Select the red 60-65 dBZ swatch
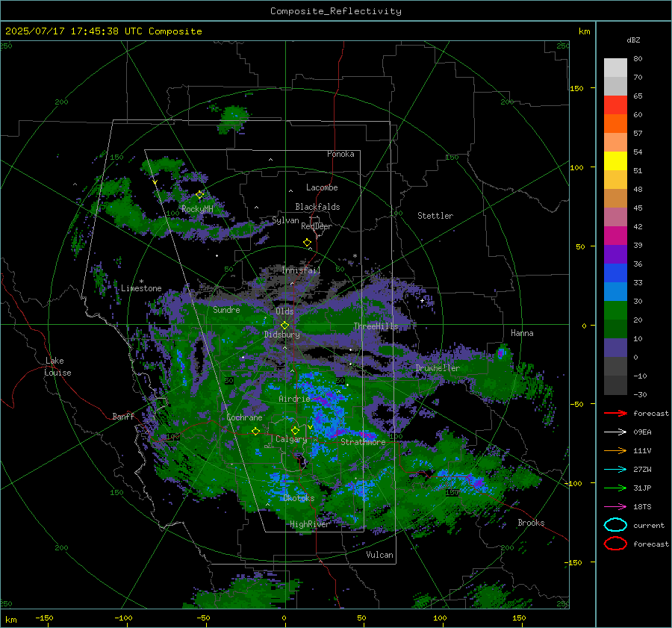The image size is (672, 628). click(615, 105)
